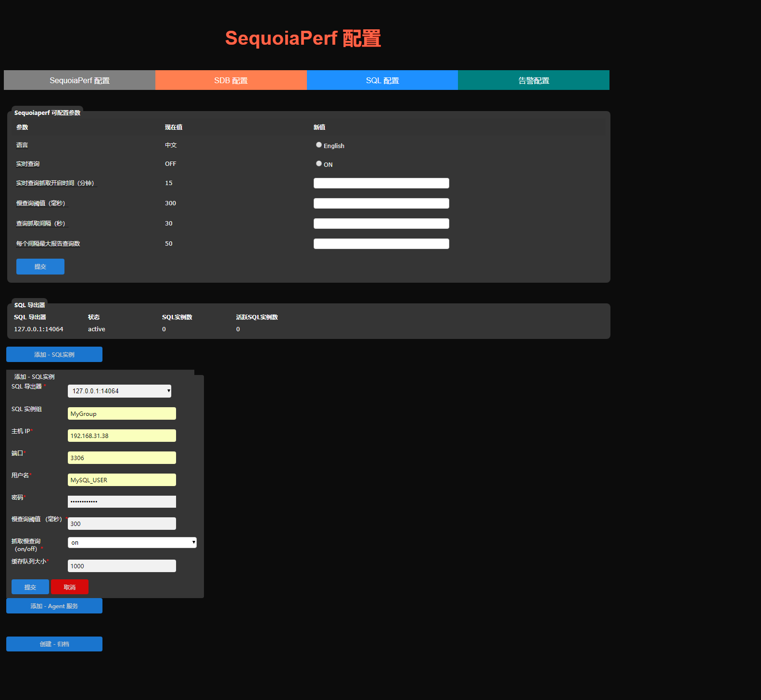This screenshot has width=761, height=700.
Task: Open the SequoiaPerf 配置 tab
Action: point(79,80)
